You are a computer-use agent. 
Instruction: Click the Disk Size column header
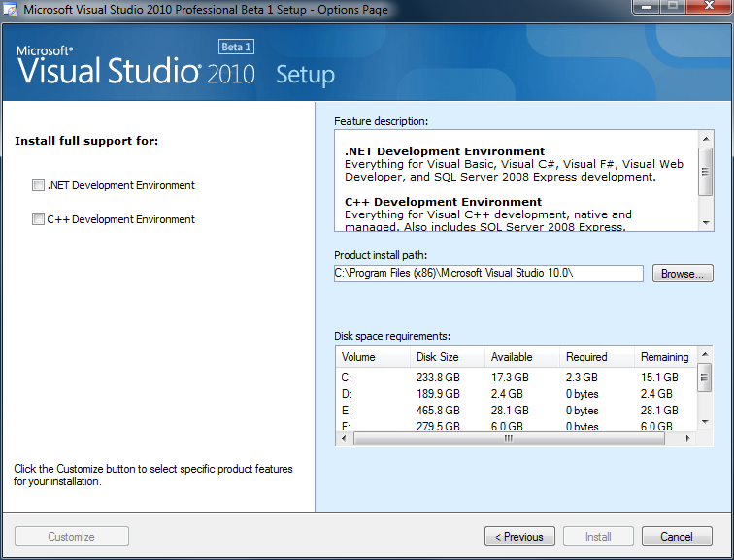[447, 357]
